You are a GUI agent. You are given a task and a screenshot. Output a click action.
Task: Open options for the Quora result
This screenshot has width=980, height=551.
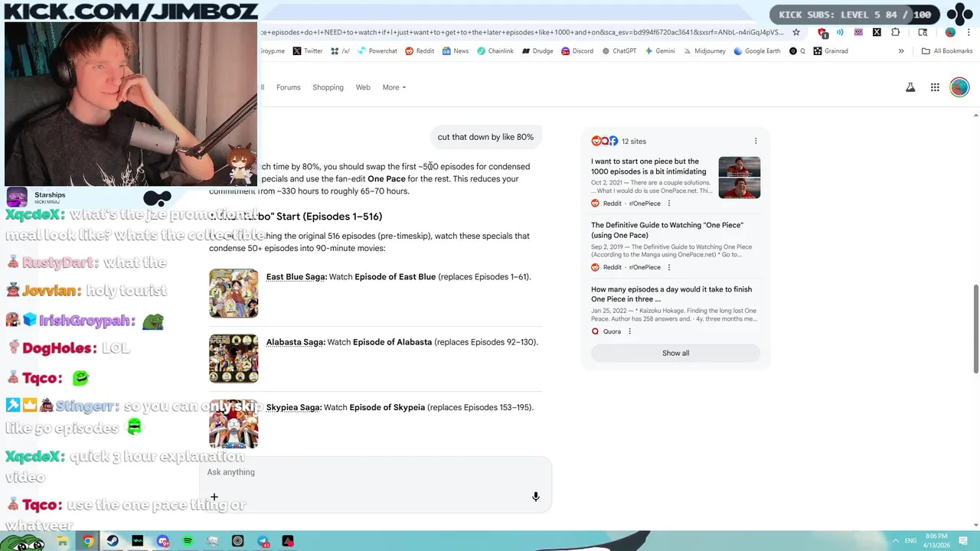[629, 331]
